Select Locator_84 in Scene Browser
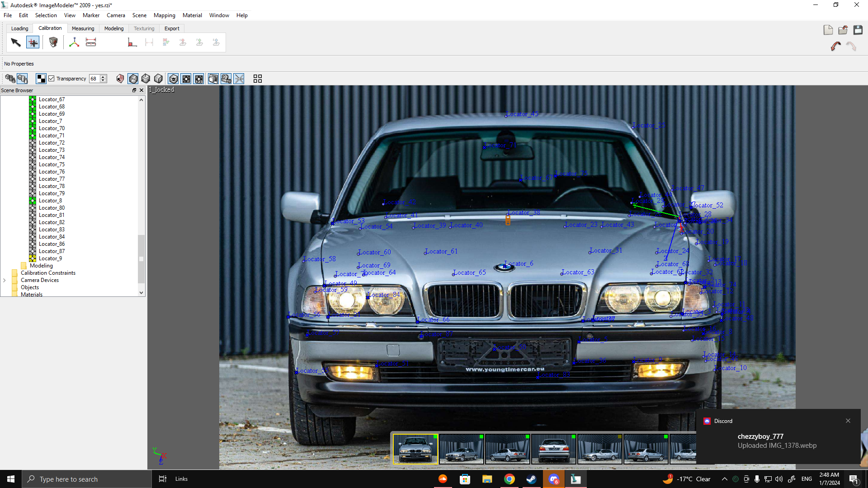The width and height of the screenshot is (868, 488). (x=52, y=237)
